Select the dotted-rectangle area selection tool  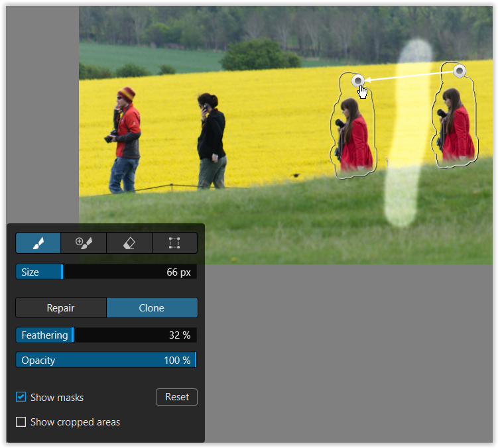[174, 243]
